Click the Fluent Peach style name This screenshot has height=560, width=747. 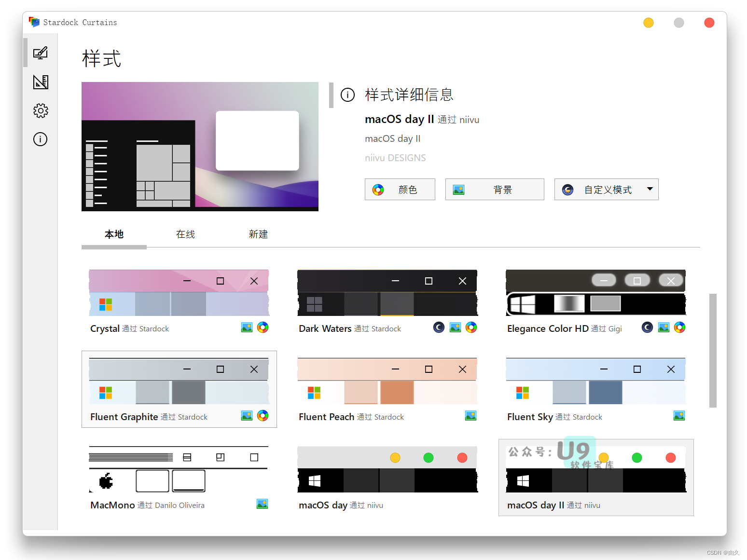[x=327, y=417]
